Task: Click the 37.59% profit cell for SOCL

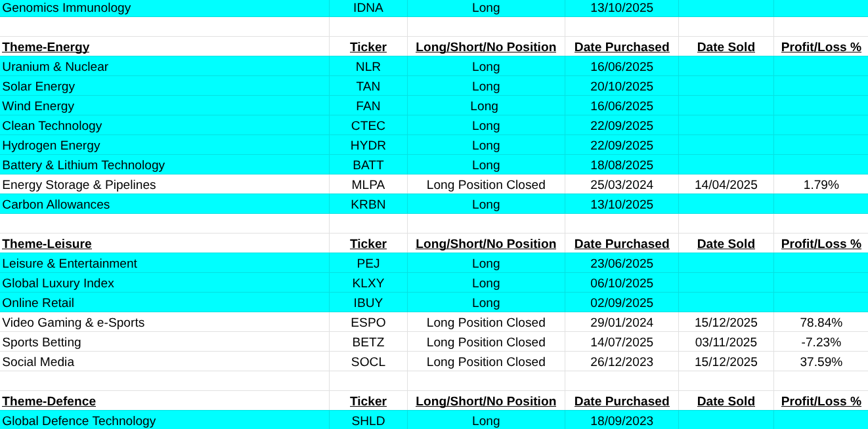Action: pyautogui.click(x=821, y=362)
